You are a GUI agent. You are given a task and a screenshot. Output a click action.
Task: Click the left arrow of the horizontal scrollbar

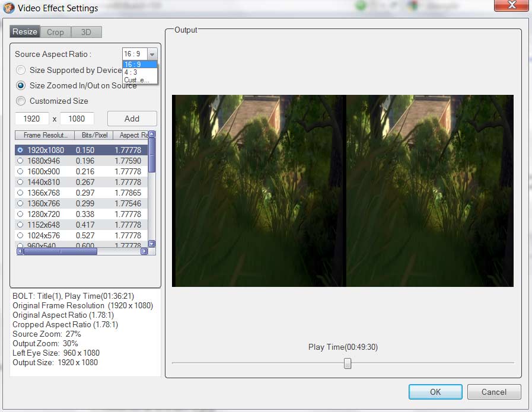click(x=20, y=251)
